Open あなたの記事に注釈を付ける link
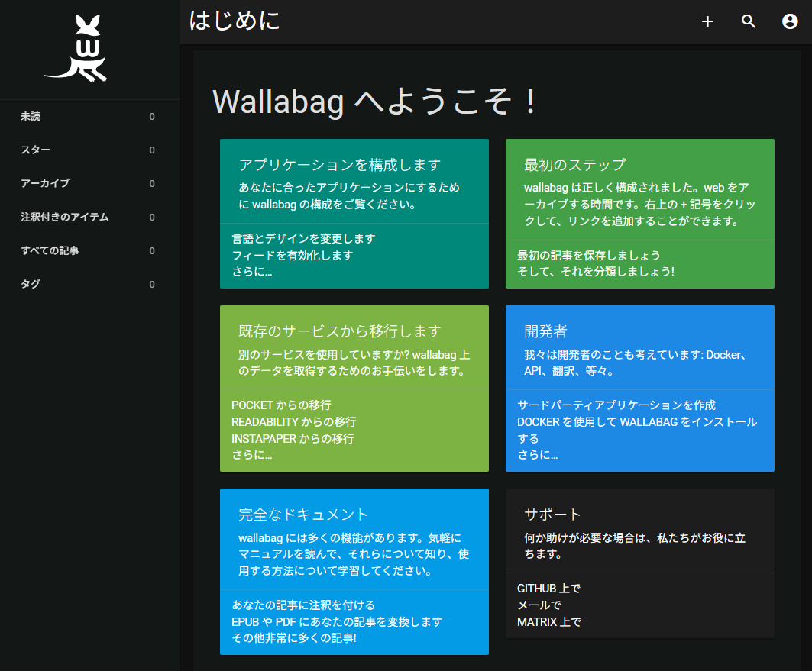 (303, 605)
